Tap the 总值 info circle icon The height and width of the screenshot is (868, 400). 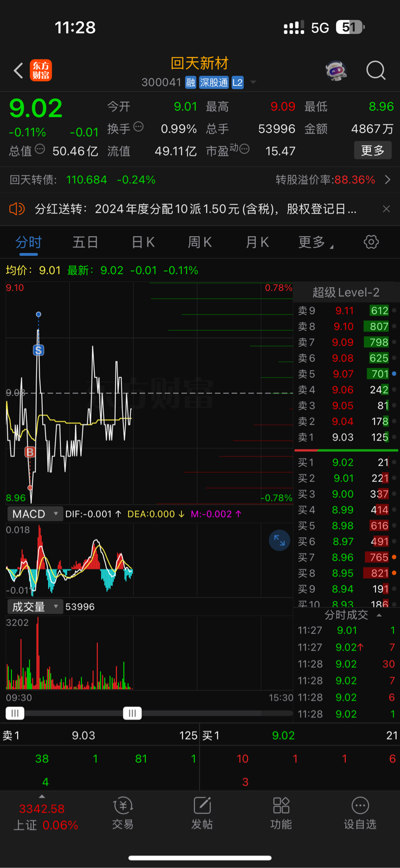point(40,149)
